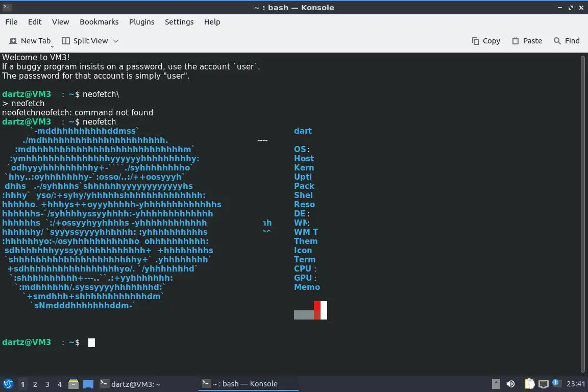Open the clipboard manager tray icon
This screenshot has width=588, height=392.
[529, 384]
